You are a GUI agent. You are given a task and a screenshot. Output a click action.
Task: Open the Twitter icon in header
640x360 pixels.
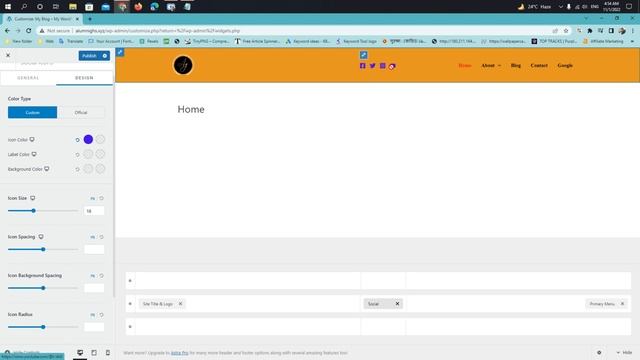pos(373,66)
